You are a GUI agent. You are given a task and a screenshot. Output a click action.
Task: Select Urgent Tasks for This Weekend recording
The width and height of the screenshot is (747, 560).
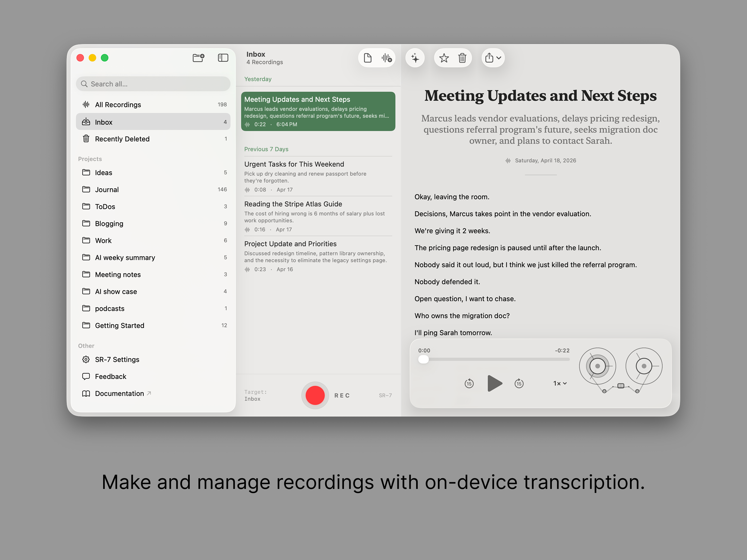tap(318, 177)
